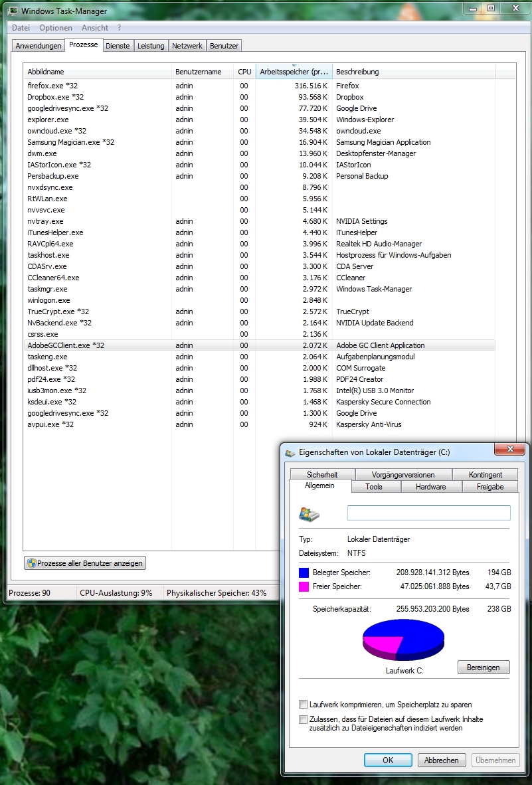532x785 pixels.
Task: Select the IAStorIcon.exe *32 process
Action: [x=259, y=165]
